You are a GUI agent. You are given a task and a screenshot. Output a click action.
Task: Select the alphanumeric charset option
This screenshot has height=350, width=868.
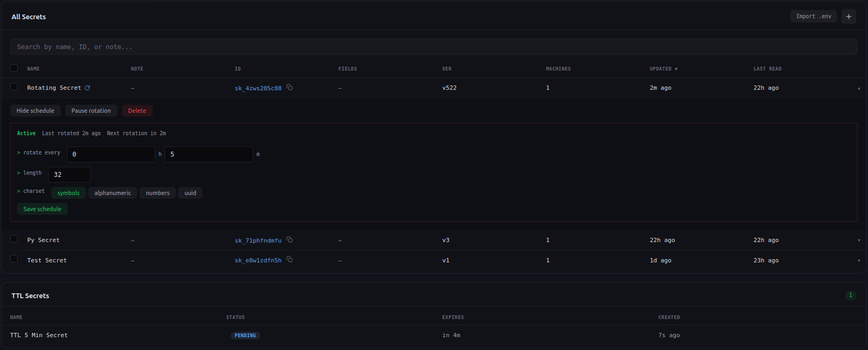(x=113, y=193)
